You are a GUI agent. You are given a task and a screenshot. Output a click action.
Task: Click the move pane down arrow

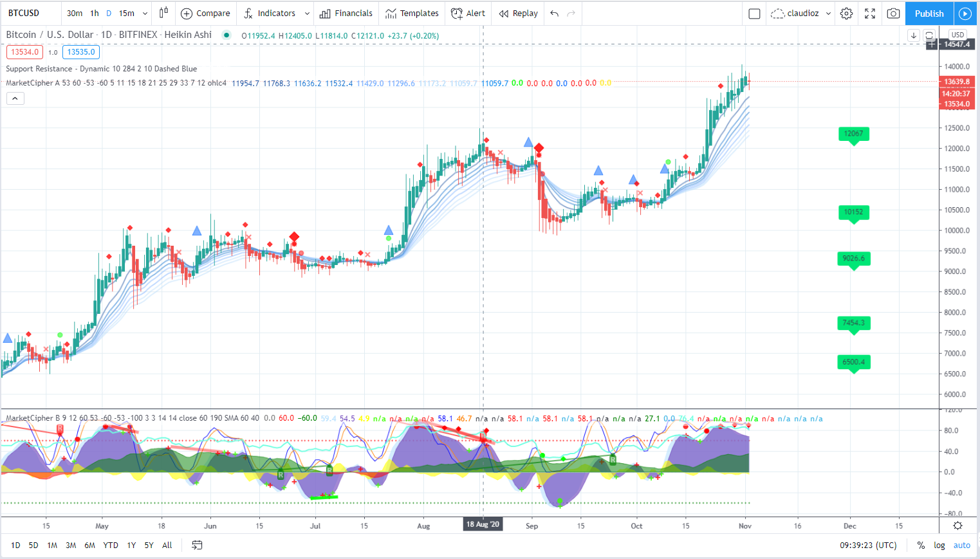914,35
